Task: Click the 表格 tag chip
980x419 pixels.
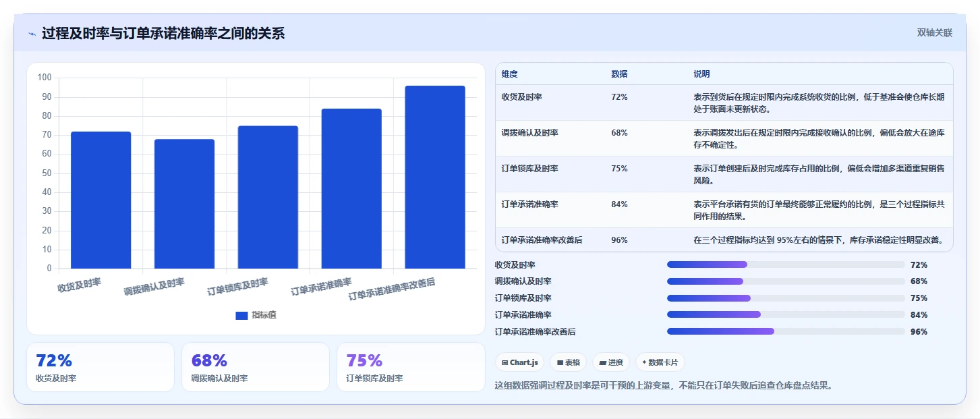Action: coord(569,362)
